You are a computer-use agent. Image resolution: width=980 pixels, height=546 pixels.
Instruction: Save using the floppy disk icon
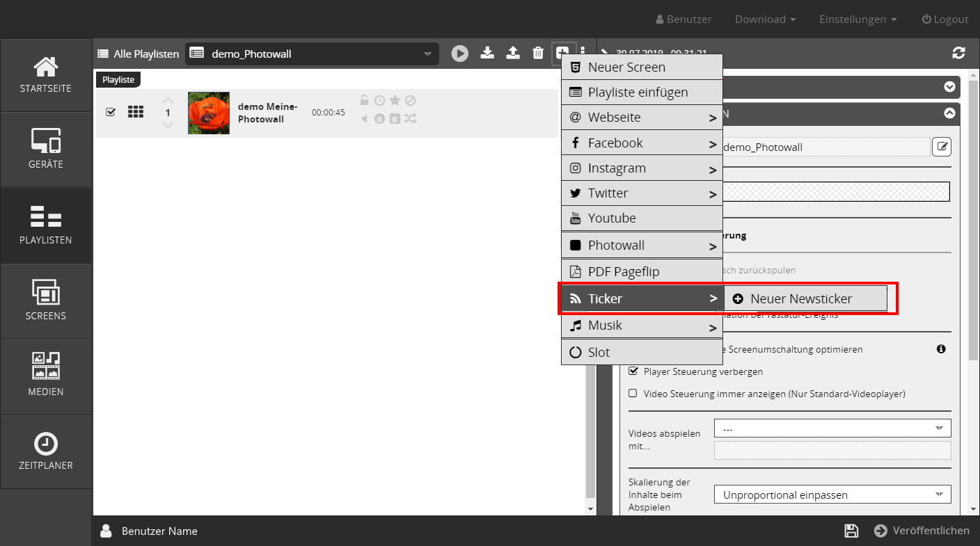point(851,531)
